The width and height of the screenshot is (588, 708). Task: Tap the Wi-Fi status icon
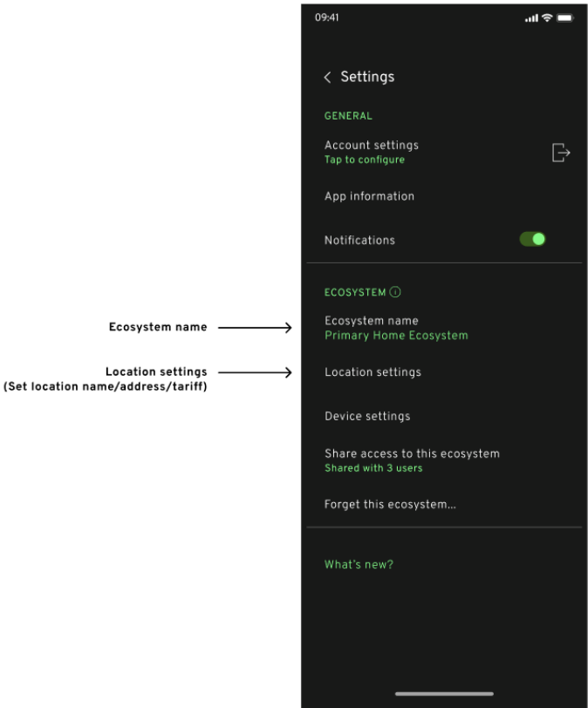point(547,17)
